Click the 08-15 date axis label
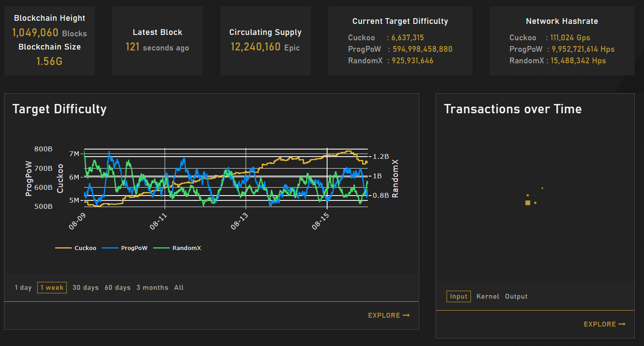Image resolution: width=644 pixels, height=346 pixels. [x=320, y=221]
